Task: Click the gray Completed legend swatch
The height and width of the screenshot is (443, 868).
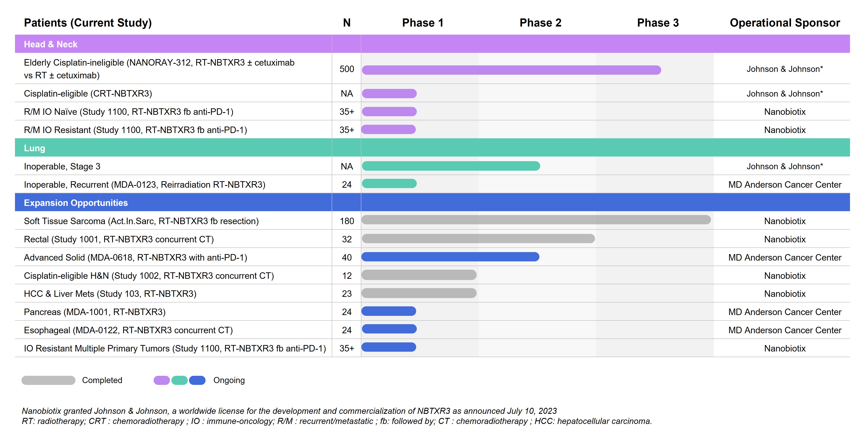Action: [x=48, y=380]
